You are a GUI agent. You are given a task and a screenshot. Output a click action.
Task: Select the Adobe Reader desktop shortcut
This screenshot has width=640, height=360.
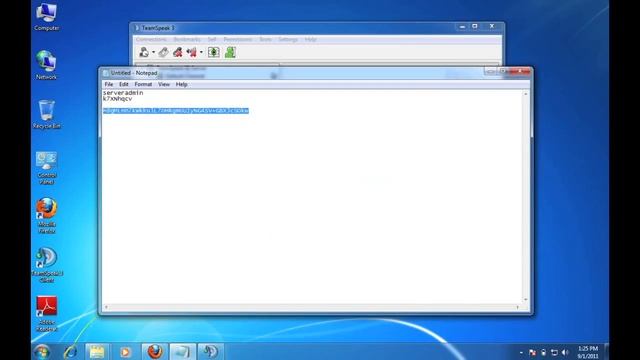pos(47,314)
